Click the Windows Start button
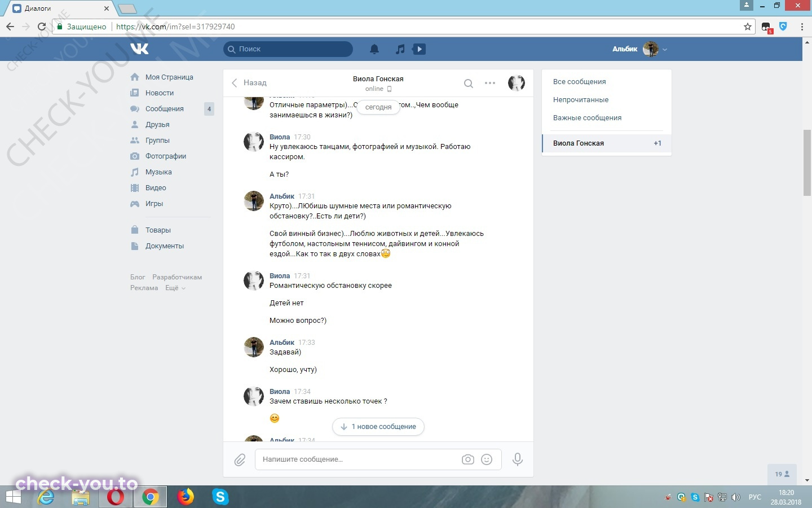This screenshot has height=508, width=812. click(x=13, y=497)
